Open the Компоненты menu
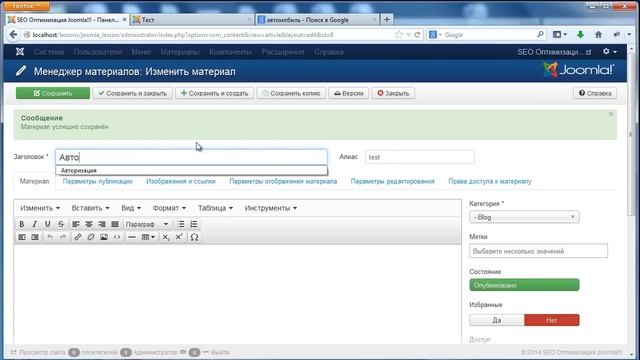Screen dimensions: 640x360 (x=231, y=52)
